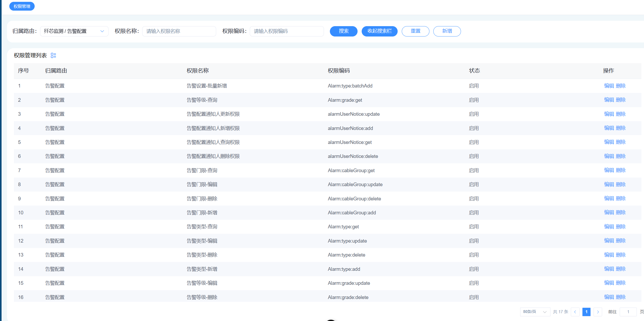Click the 搜索 button
The height and width of the screenshot is (321, 644).
click(x=343, y=31)
